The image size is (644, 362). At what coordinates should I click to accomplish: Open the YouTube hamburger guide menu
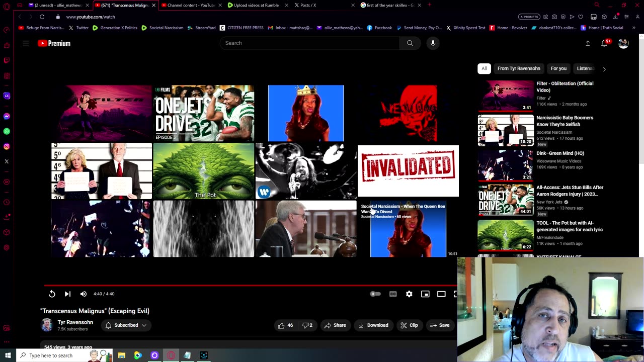[x=26, y=43]
